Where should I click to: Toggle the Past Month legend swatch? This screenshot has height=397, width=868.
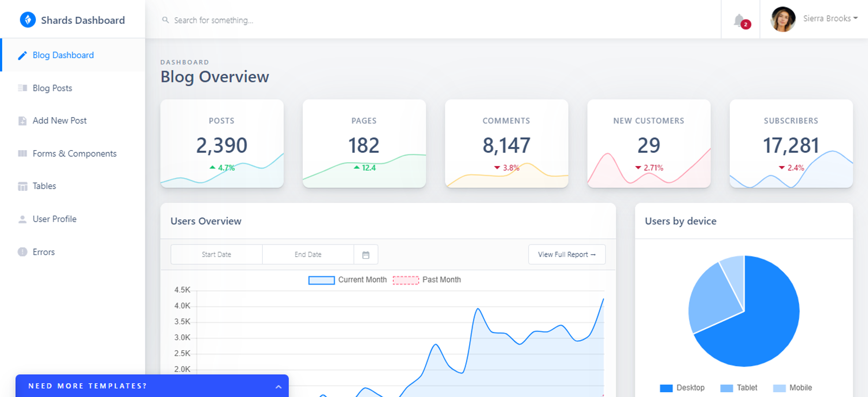406,280
